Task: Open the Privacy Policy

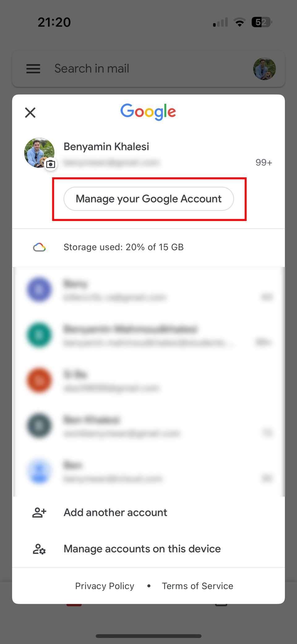Action: click(x=105, y=586)
